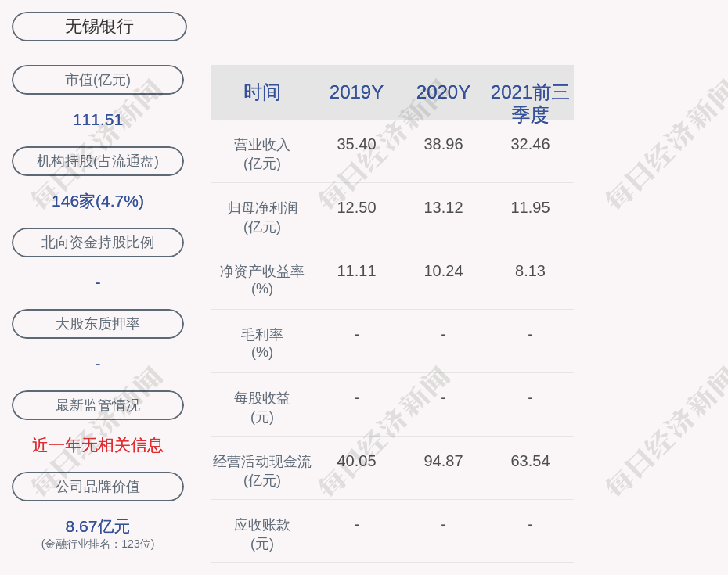Click the 营业收入(亿元) row label
Image resolution: width=728 pixels, height=575 pixels.
tap(262, 154)
